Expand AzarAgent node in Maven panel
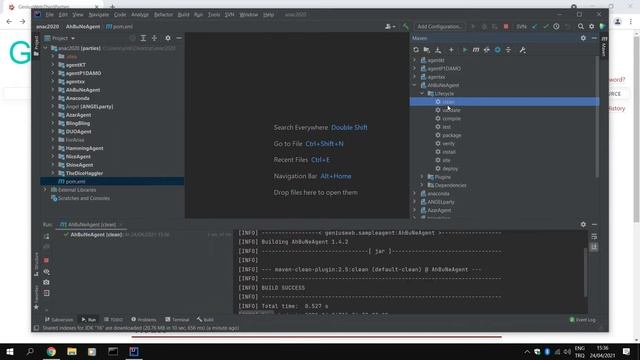This screenshot has height=360, width=640. (x=415, y=210)
